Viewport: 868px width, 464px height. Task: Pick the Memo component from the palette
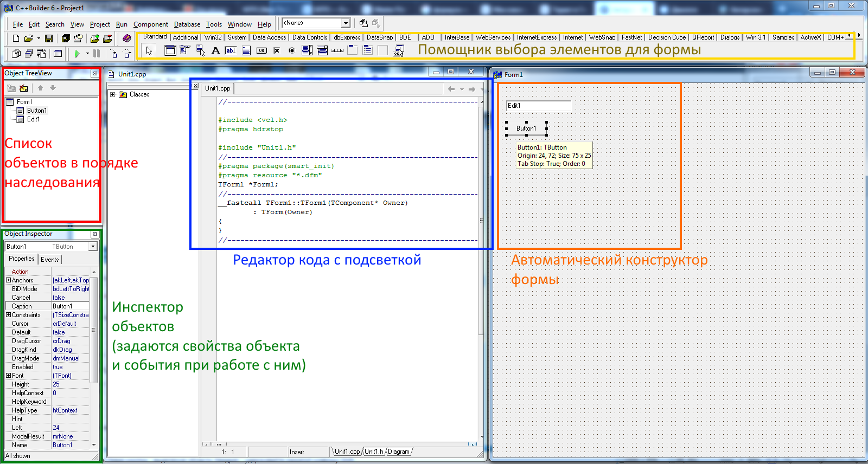pos(246,50)
